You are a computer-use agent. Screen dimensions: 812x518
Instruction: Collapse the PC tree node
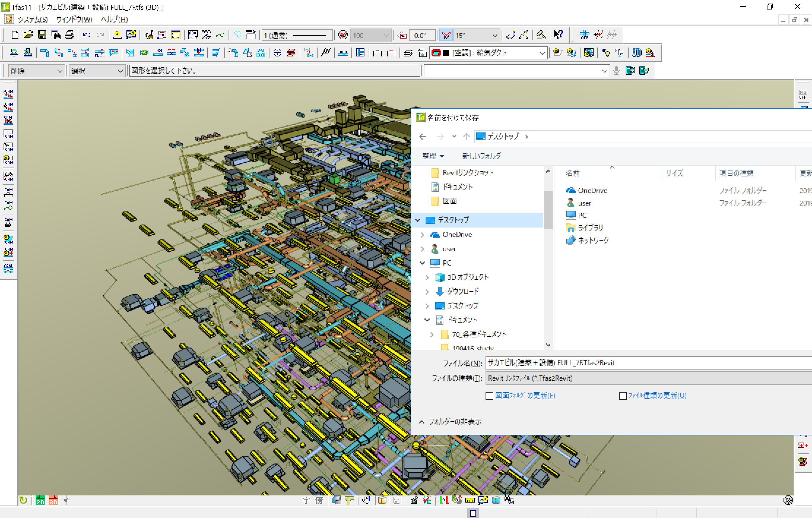click(x=422, y=263)
